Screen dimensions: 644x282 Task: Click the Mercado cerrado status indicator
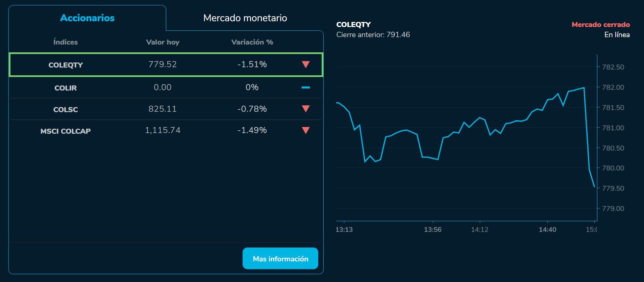click(600, 24)
